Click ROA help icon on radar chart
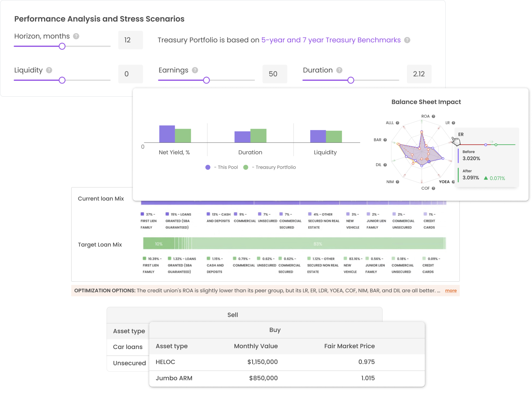Viewport: 532px width, 407px height. point(433,116)
